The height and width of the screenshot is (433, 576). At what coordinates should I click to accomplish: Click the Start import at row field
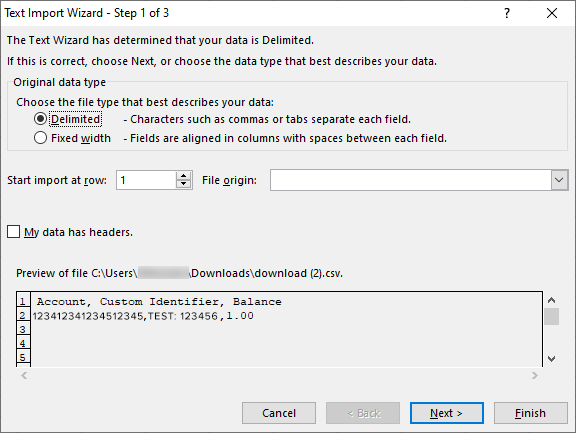(x=146, y=180)
